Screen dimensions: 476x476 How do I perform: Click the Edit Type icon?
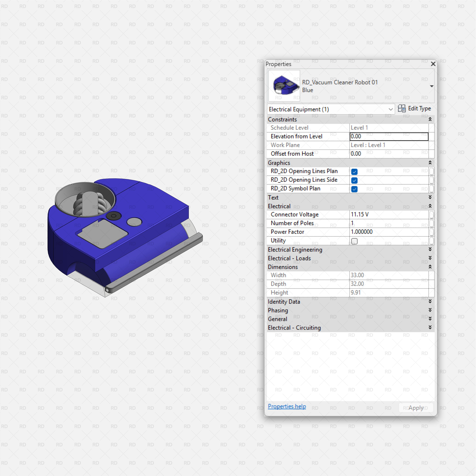click(402, 109)
